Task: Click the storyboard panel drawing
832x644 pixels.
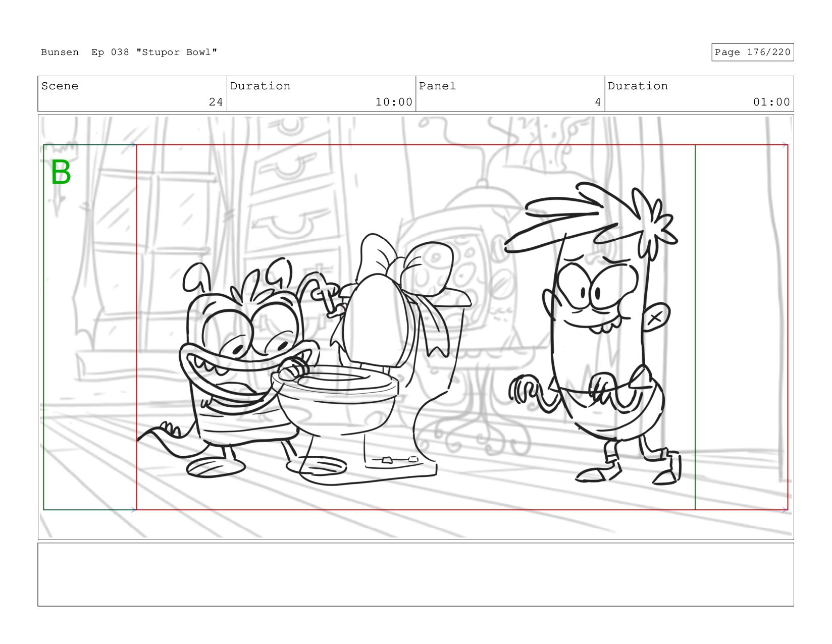Action: [x=415, y=327]
